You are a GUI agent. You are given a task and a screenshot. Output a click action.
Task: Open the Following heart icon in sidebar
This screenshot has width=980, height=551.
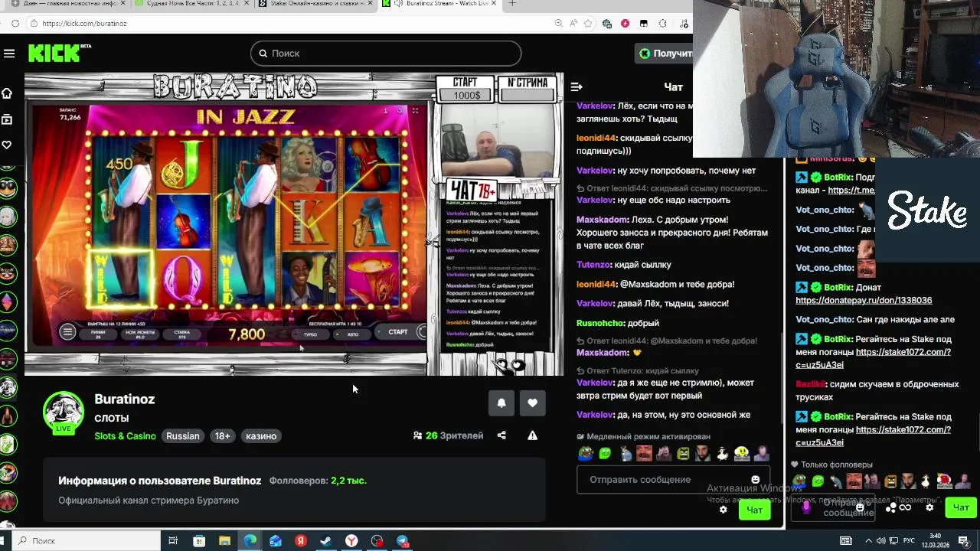tap(7, 145)
